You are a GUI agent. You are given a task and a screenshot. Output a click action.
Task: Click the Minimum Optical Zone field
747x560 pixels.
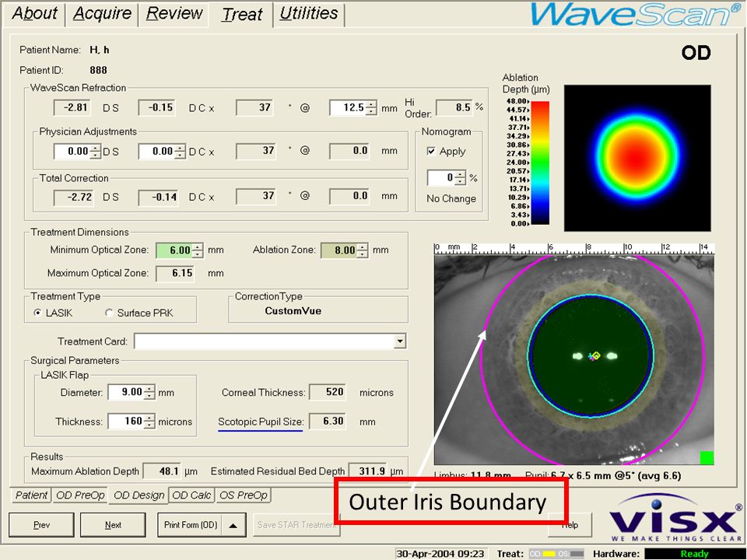pyautogui.click(x=174, y=250)
